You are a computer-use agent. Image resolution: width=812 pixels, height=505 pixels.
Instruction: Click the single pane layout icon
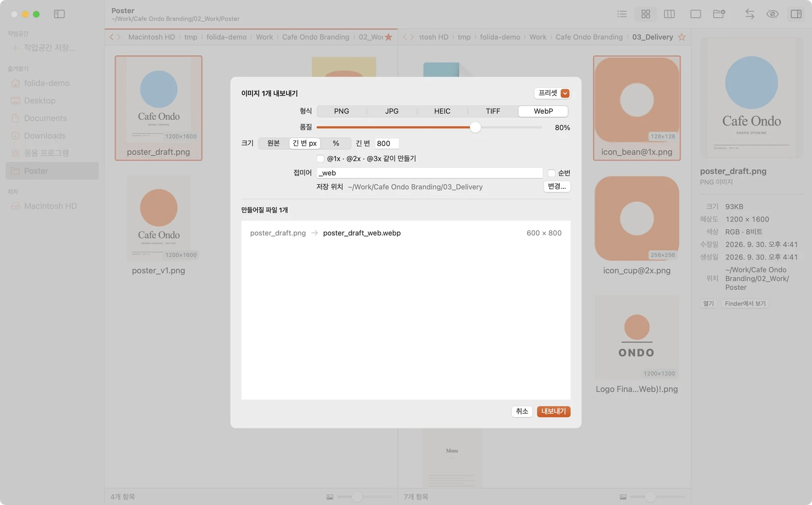tap(696, 14)
